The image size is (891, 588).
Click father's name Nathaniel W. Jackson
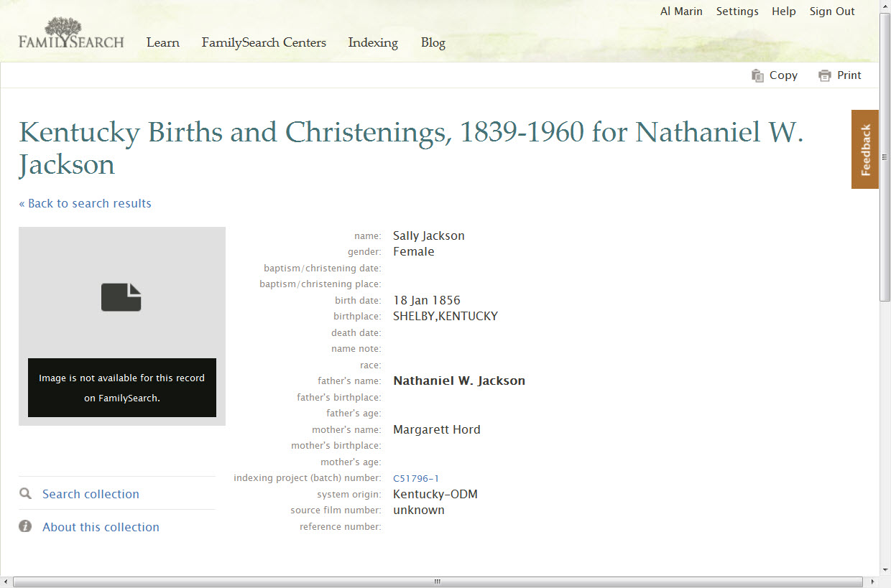point(459,381)
